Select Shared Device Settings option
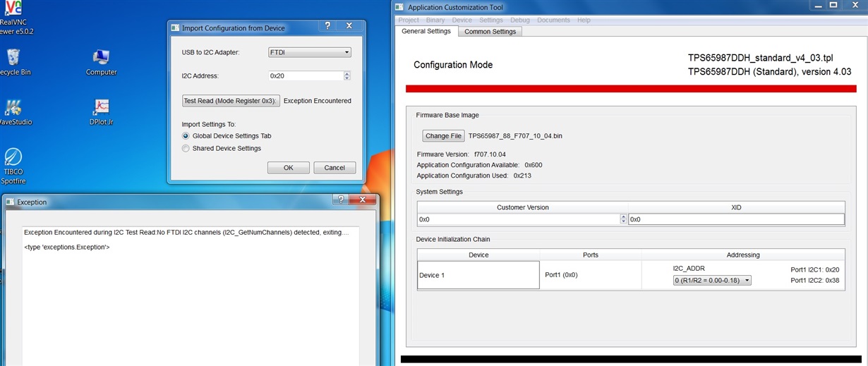The image size is (868, 366). 186,148
